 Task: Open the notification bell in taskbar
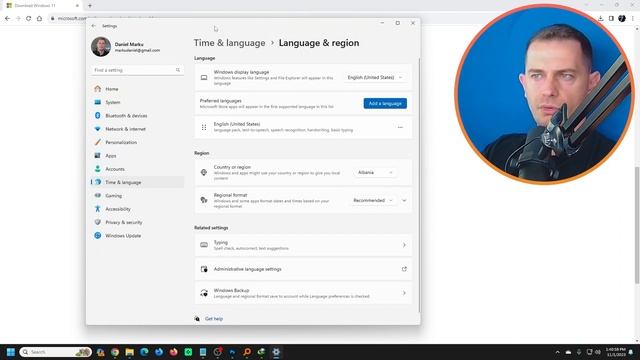click(x=631, y=352)
